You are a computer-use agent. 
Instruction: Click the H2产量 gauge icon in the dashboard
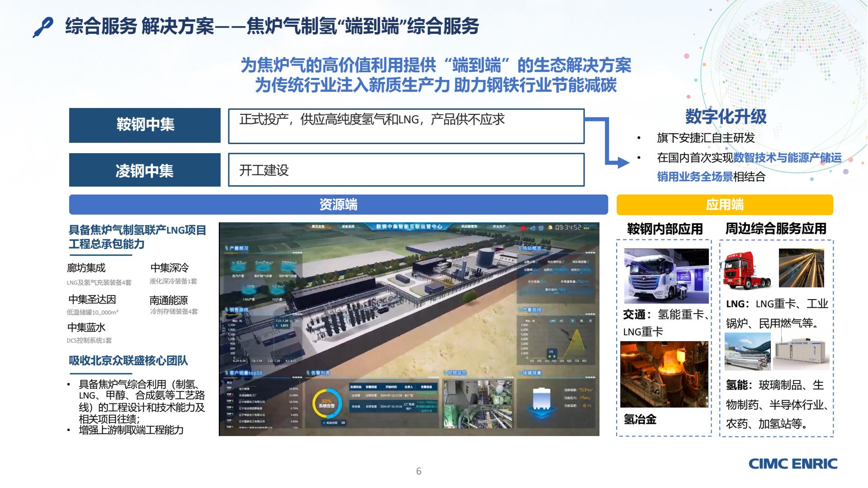pos(277,291)
